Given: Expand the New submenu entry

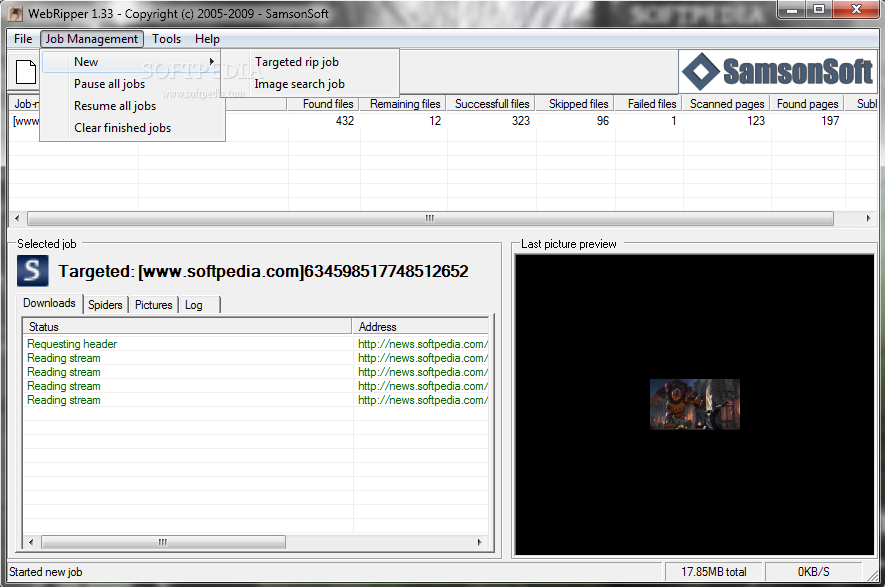Looking at the screenshot, I should (131, 62).
